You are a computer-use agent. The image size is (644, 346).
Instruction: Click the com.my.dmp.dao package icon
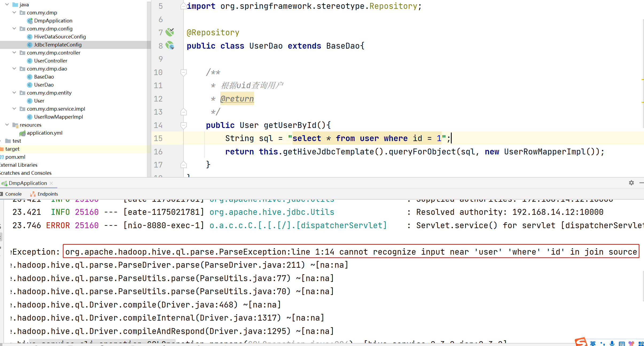coord(23,69)
